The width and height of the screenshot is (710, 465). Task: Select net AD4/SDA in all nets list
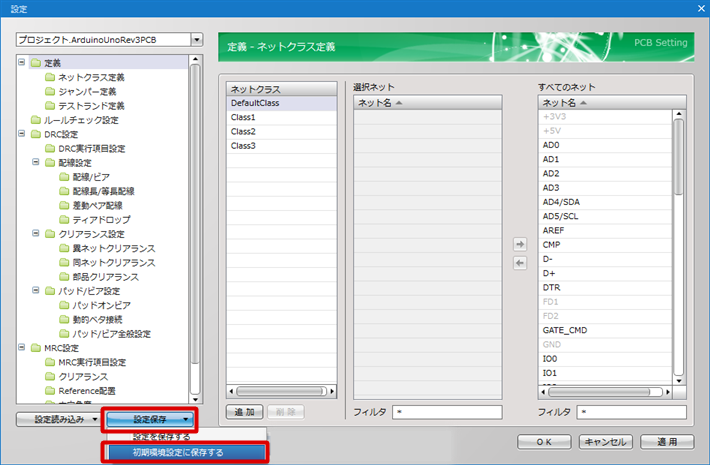pos(605,202)
